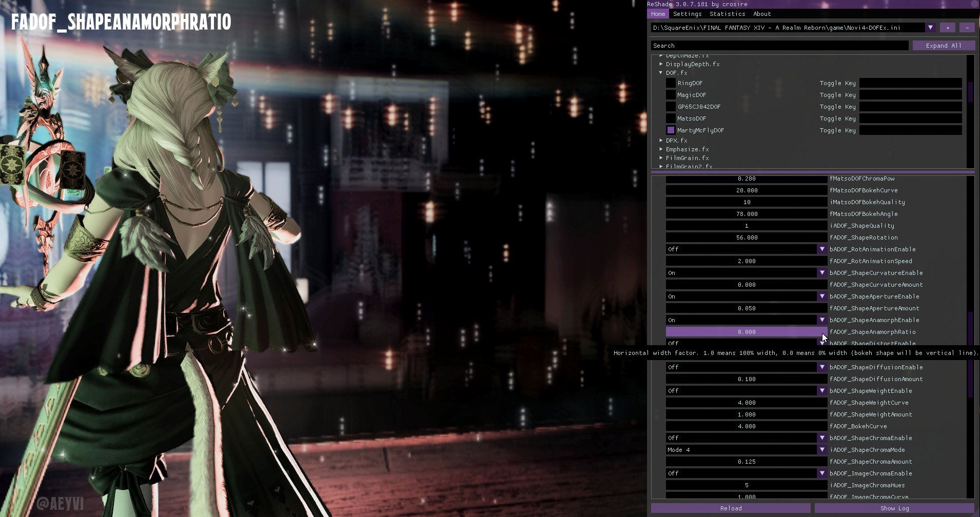The image size is (980, 517).
Task: Disable the MartyMcFlyDOF technique checkbox
Action: tap(671, 130)
